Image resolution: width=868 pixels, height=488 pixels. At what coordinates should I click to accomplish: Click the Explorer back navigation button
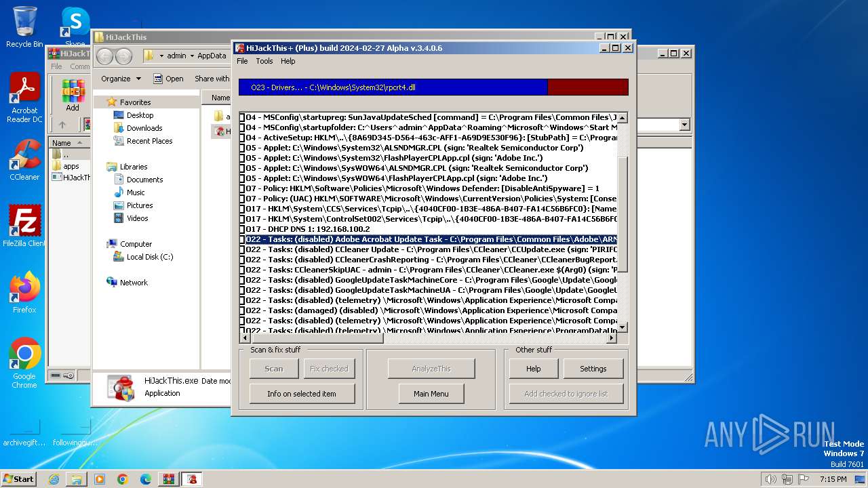pyautogui.click(x=104, y=56)
